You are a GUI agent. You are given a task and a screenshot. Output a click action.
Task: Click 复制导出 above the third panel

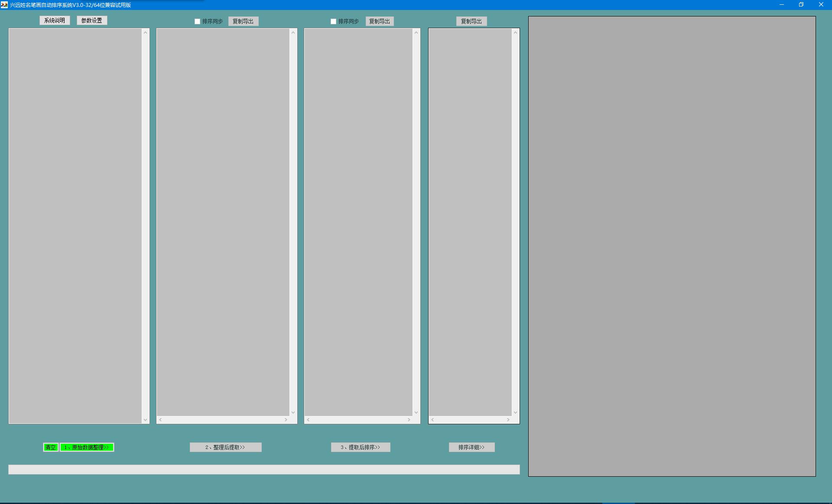point(379,21)
